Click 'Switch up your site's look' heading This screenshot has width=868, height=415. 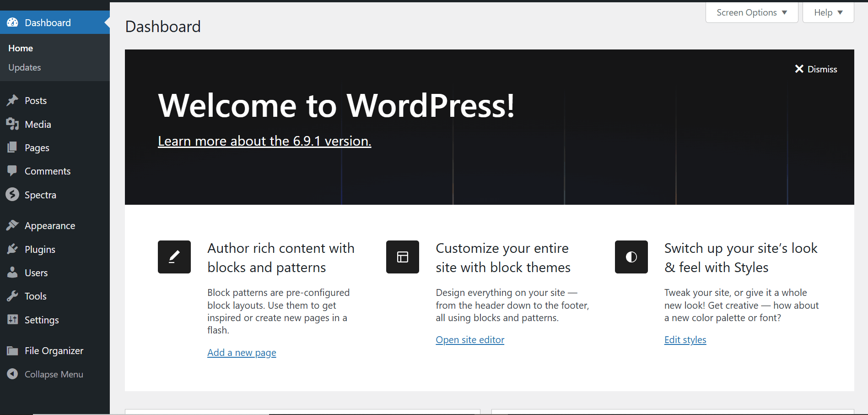coord(741,257)
